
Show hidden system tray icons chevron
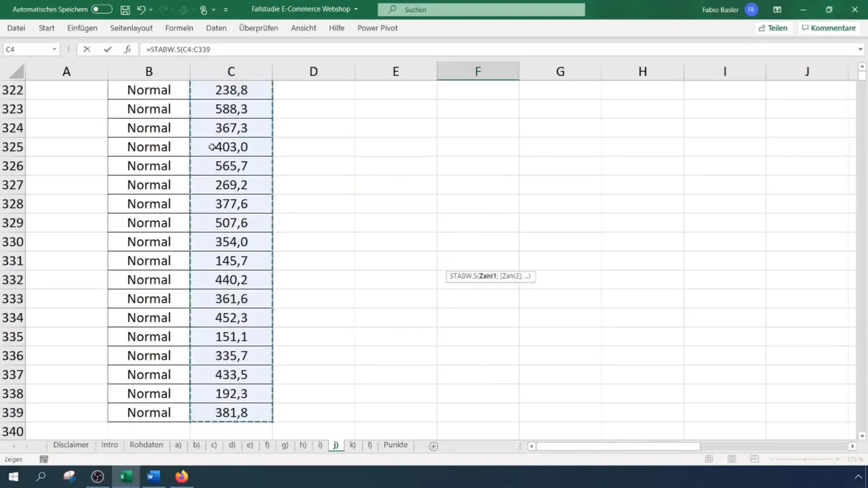click(x=858, y=477)
